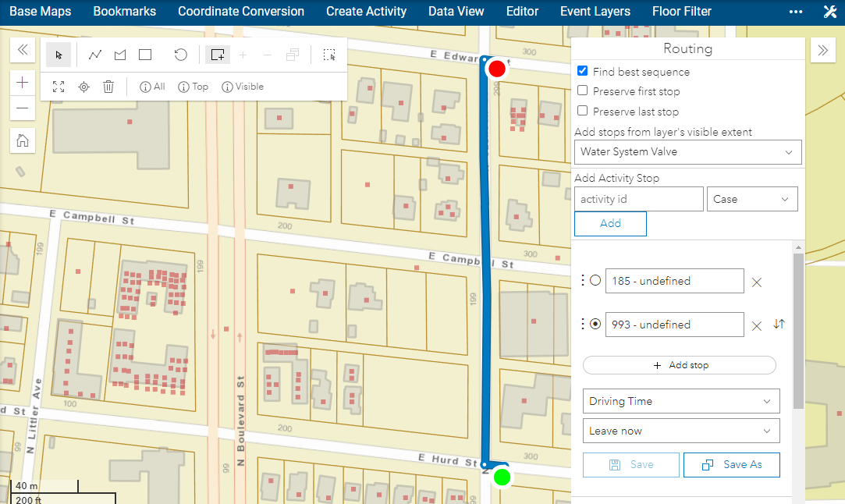Open the Driving Time travel mode dropdown
Viewport: 845px width, 504px height.
(680, 401)
